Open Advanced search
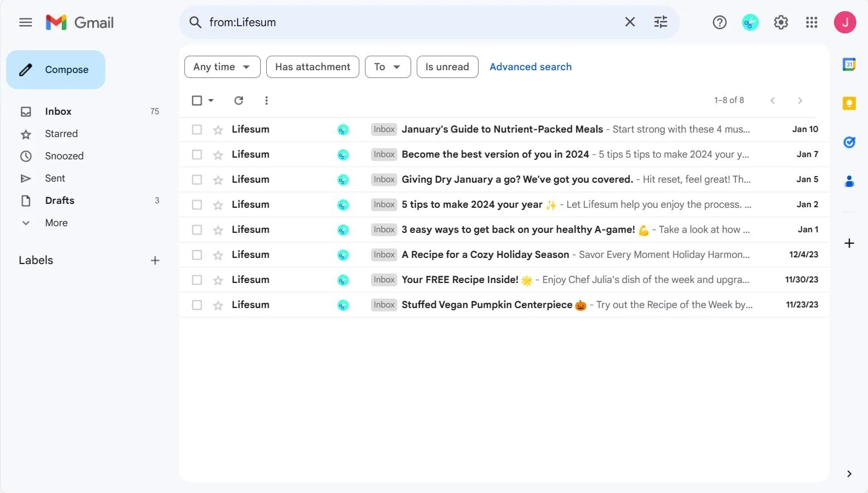The width and height of the screenshot is (868, 493). pyautogui.click(x=530, y=66)
